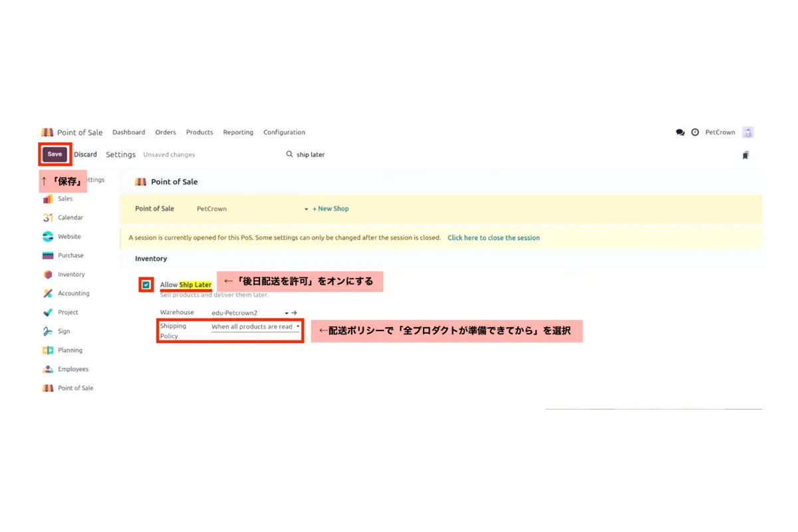Click the activities clock icon top right
The width and height of the screenshot is (798, 532).
pos(695,132)
